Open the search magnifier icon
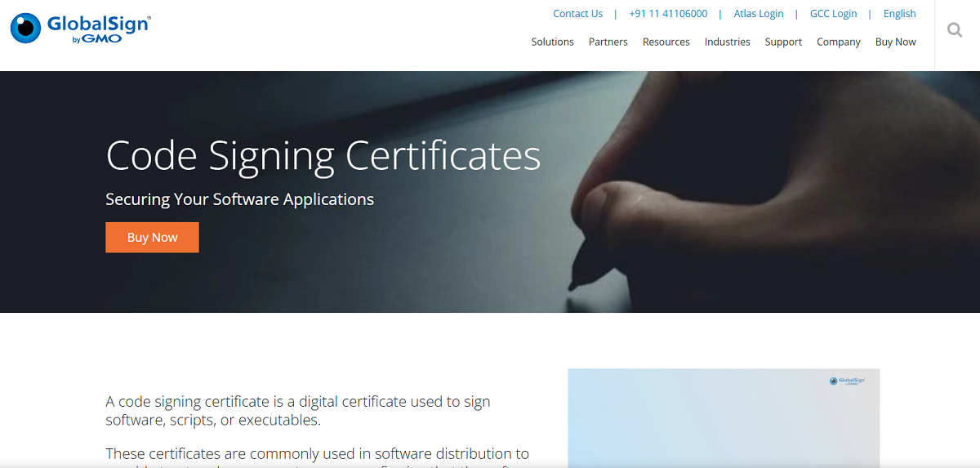This screenshot has height=468, width=980. coord(954,30)
